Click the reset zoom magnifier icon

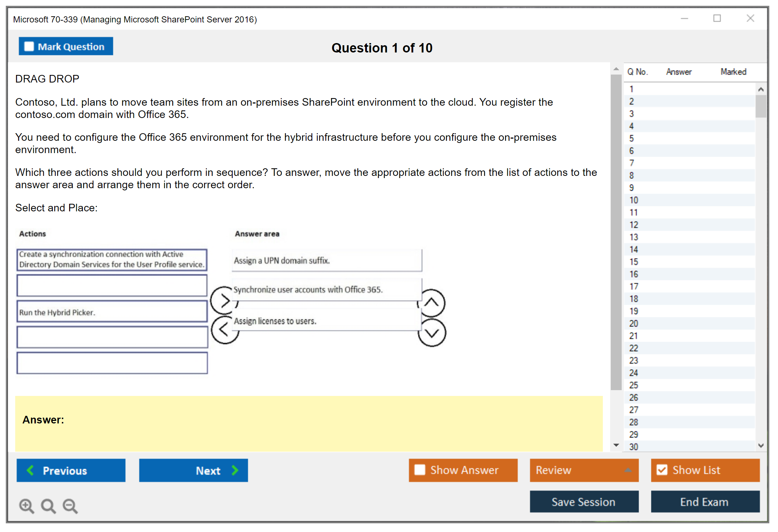click(48, 506)
